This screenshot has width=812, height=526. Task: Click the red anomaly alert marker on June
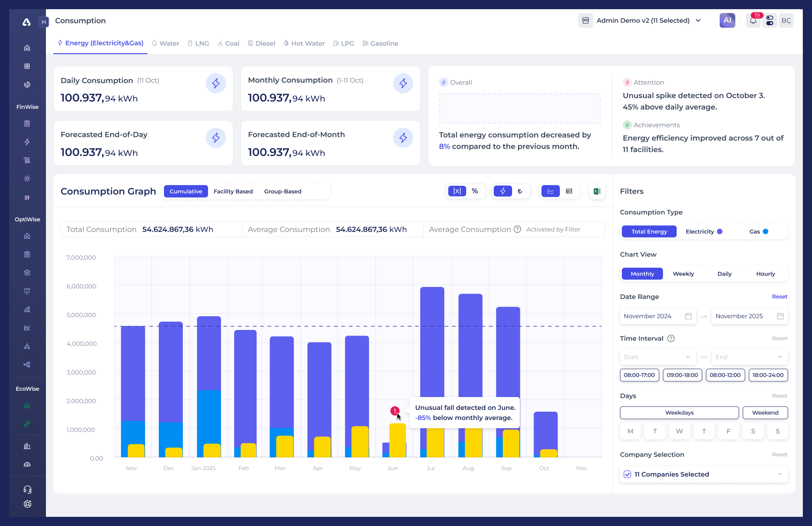pos(395,411)
